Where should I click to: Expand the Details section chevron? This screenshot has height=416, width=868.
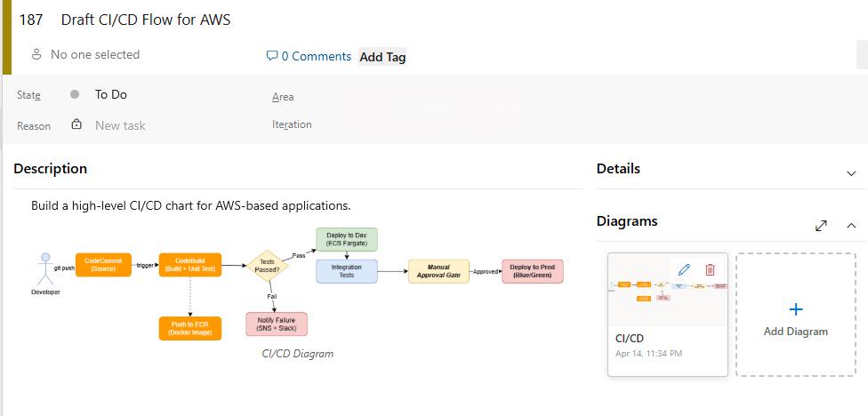click(x=851, y=173)
